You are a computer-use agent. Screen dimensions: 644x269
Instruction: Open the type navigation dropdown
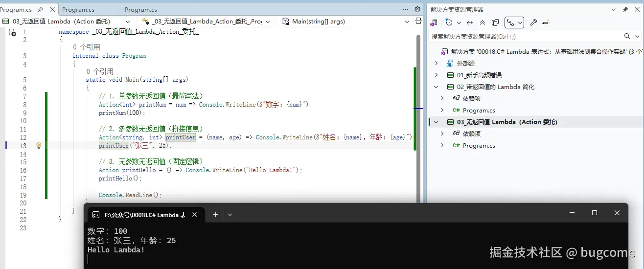[x=205, y=22]
